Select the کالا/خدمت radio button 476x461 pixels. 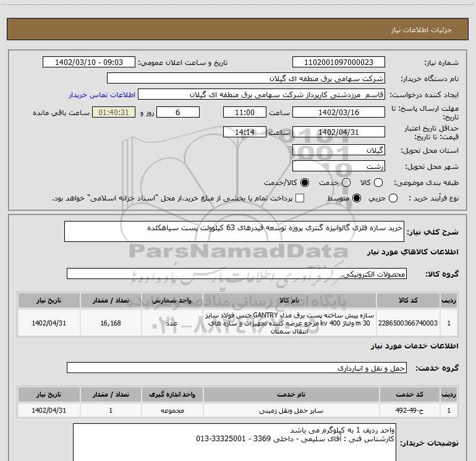[305, 183]
